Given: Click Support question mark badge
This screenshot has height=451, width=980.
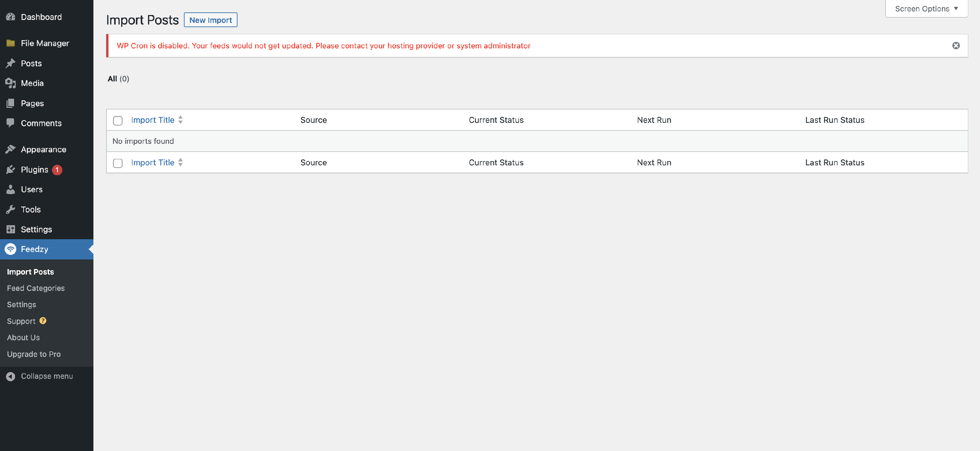Looking at the screenshot, I should coord(43,321).
